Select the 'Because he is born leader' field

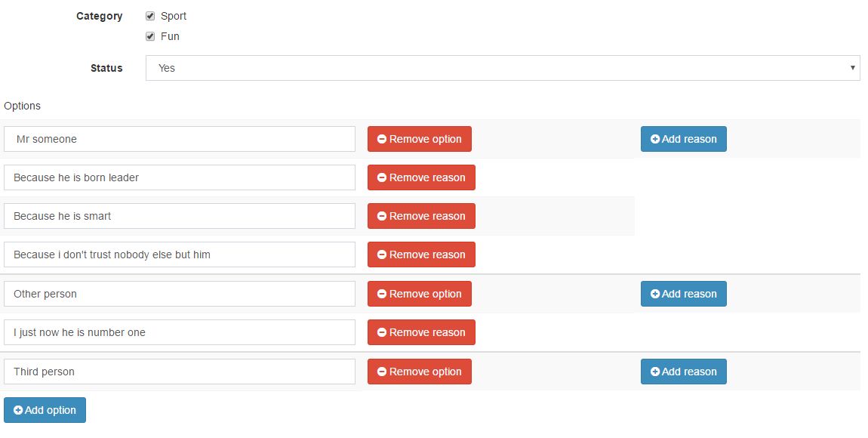click(180, 177)
